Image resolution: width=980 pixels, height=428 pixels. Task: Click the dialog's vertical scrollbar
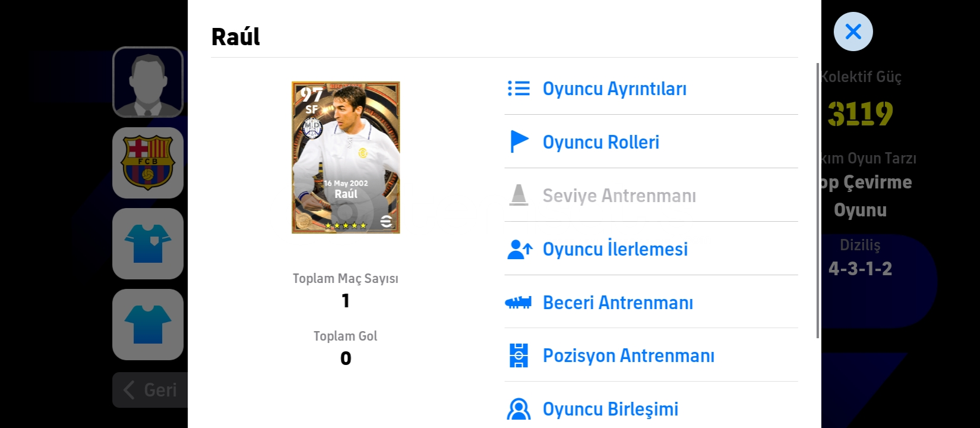pos(818,201)
